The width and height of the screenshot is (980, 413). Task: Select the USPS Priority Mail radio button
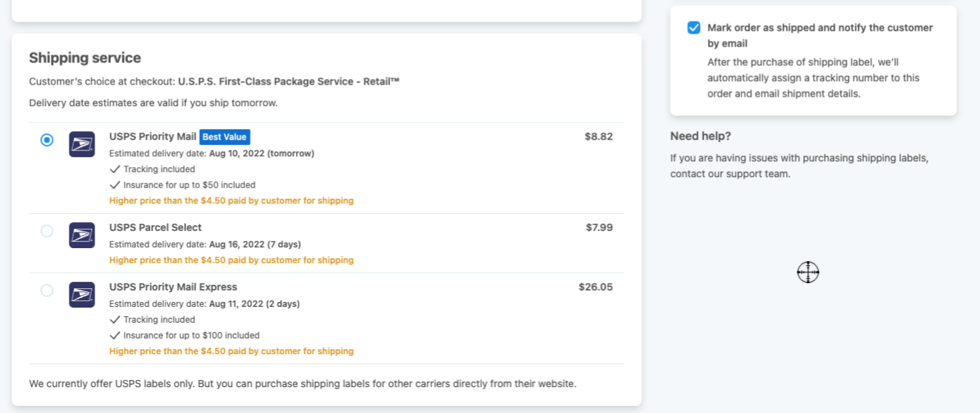click(47, 140)
